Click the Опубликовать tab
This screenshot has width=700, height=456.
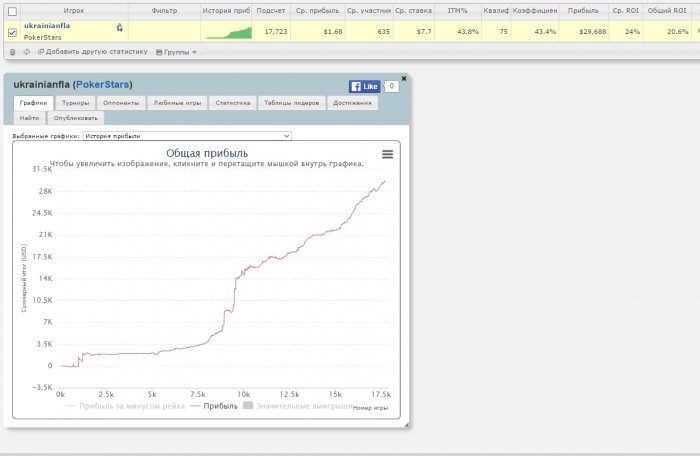[76, 118]
